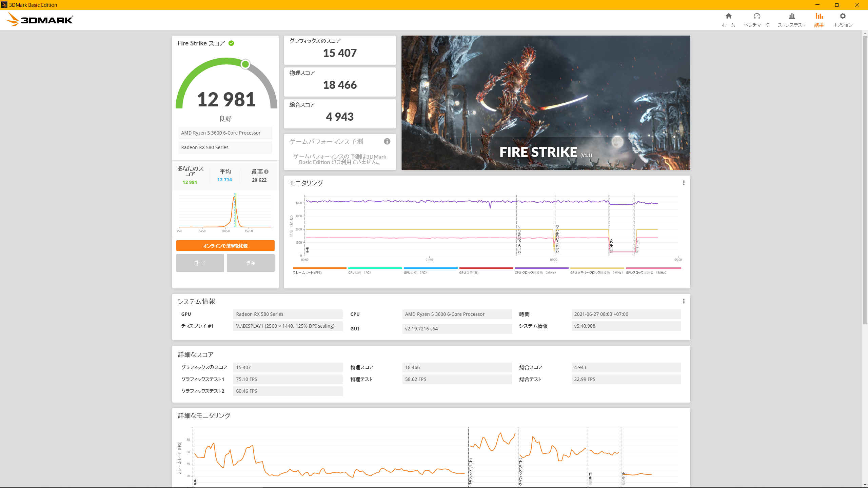Click the ロード button
The width and height of the screenshot is (868, 488).
[x=200, y=263]
